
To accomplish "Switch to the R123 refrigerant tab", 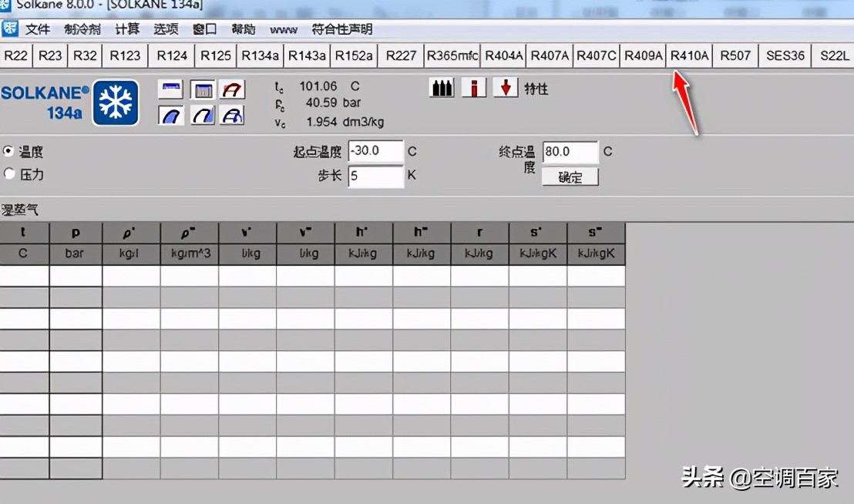I will (x=126, y=55).
